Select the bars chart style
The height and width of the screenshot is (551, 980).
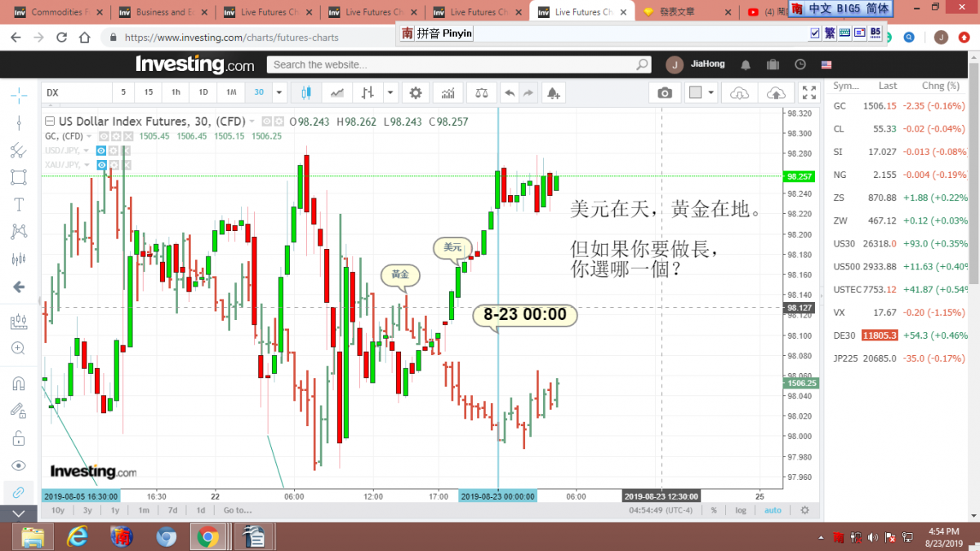(368, 92)
